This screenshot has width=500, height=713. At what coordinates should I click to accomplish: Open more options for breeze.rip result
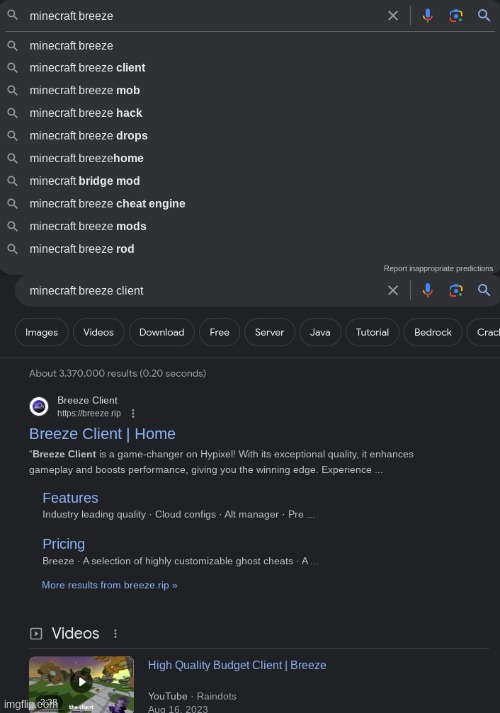(x=133, y=413)
